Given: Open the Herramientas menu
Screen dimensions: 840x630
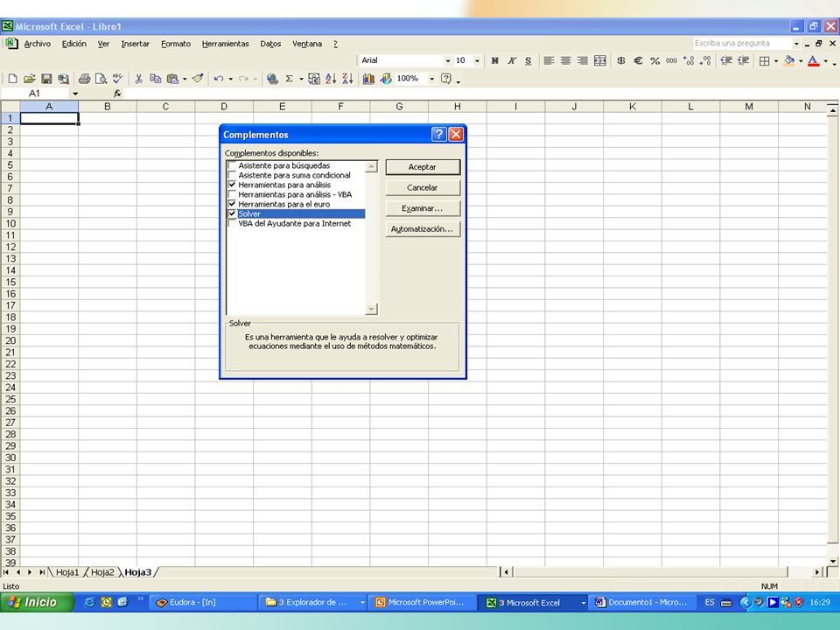Looking at the screenshot, I should coord(225,44).
